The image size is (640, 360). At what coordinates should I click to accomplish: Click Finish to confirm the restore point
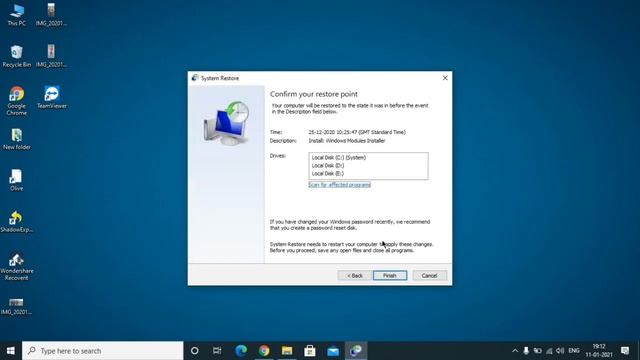point(390,276)
